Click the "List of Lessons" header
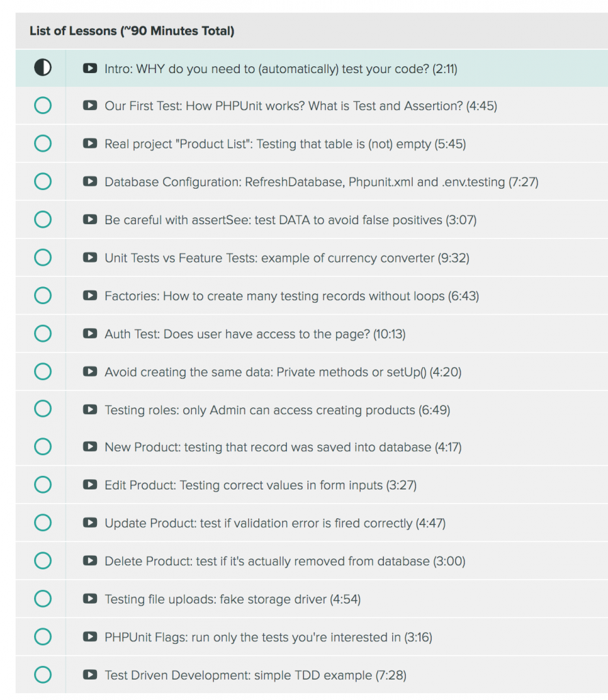Viewport: 608px width, 700px height. (132, 31)
